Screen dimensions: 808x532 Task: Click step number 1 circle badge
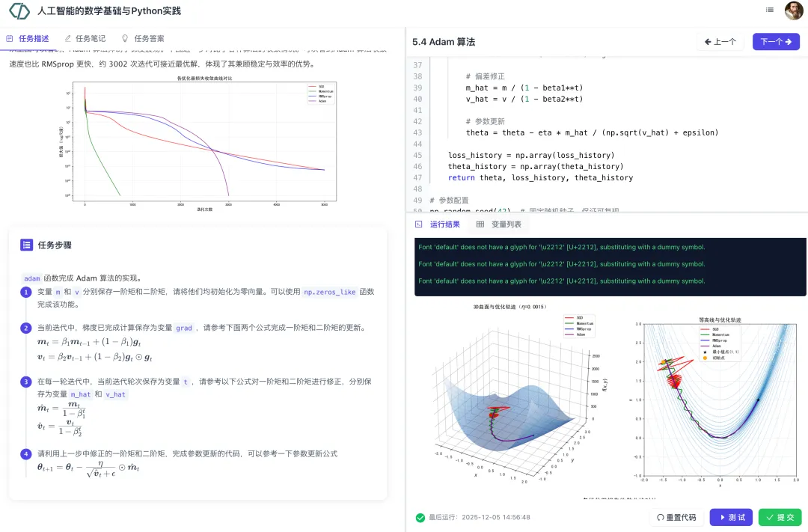[25, 293]
